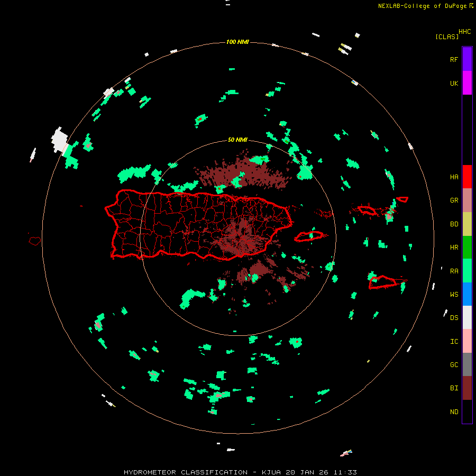Screen dimensions: 476x476
Task: Click the RF legend label
Action: 454,59
